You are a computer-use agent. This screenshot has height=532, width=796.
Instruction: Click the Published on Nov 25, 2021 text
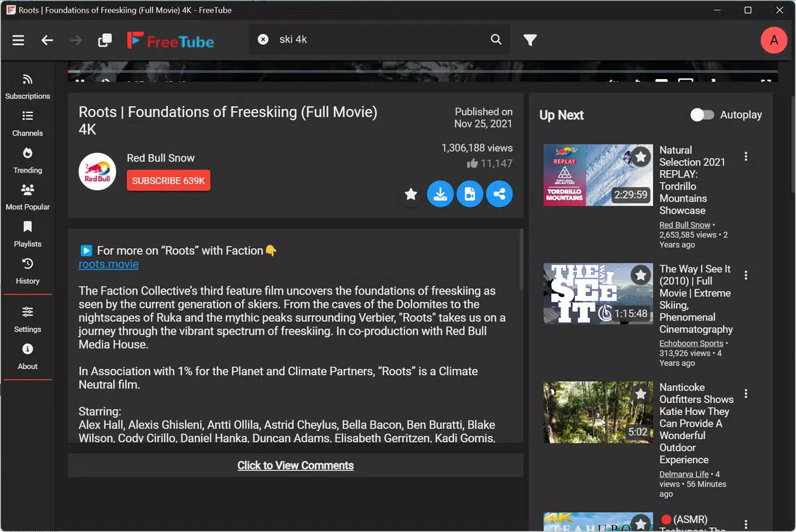pyautogui.click(x=483, y=118)
